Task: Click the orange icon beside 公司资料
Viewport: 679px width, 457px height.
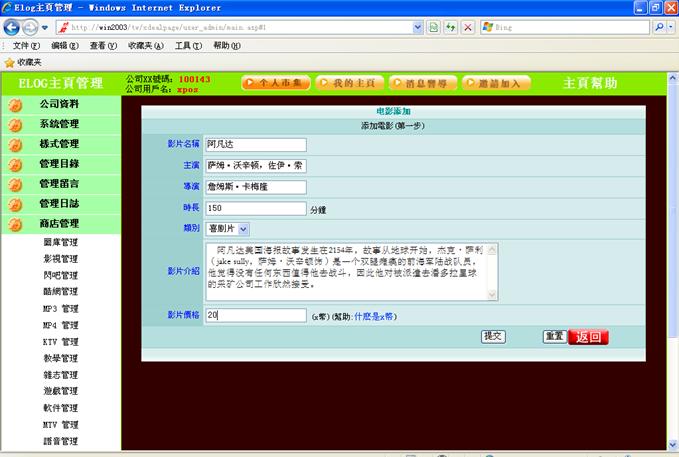Action: [15, 104]
